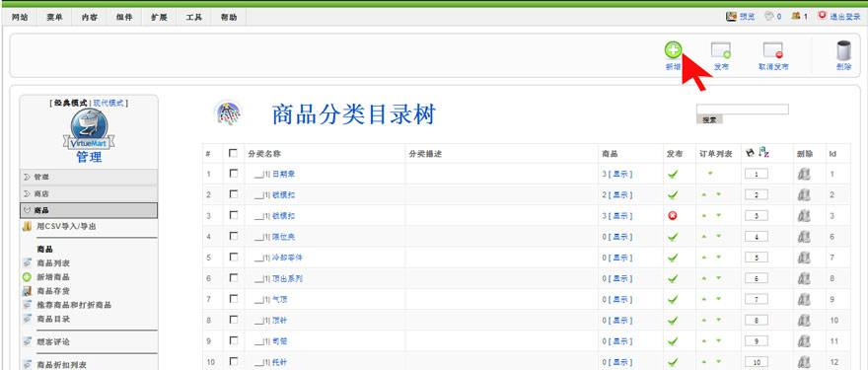Open the 网站 menu
The image size is (868, 370).
coord(20,17)
